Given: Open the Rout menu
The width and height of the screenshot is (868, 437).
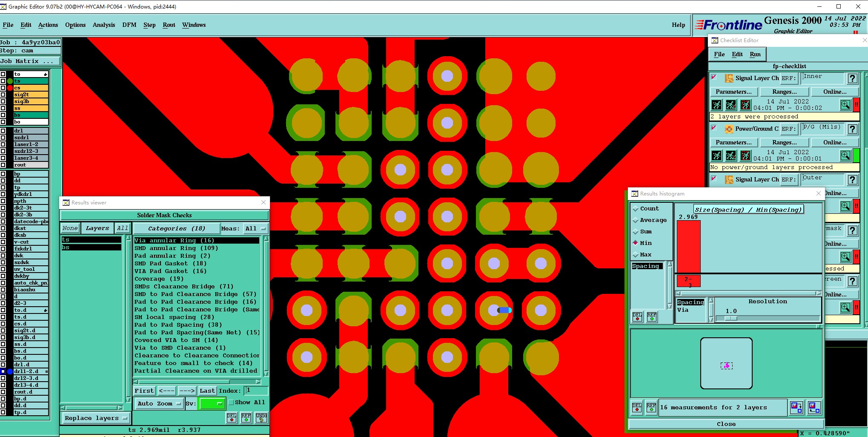Looking at the screenshot, I should (x=169, y=25).
